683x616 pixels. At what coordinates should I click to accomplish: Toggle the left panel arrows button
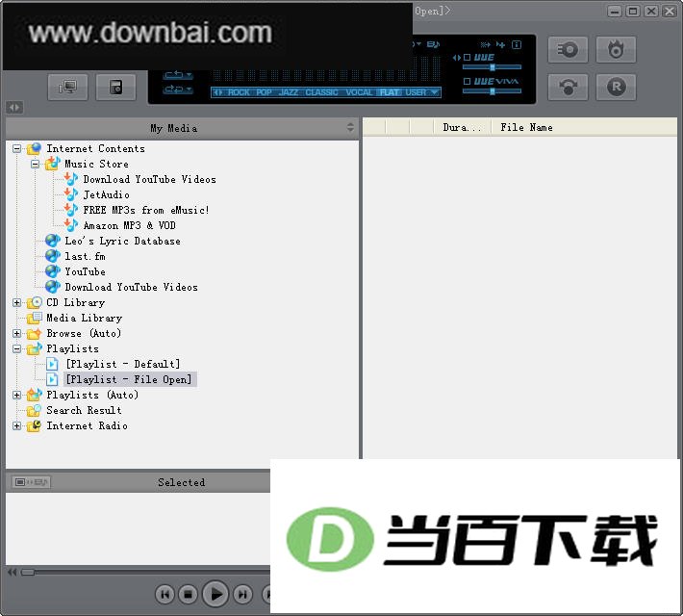pyautogui.click(x=14, y=107)
